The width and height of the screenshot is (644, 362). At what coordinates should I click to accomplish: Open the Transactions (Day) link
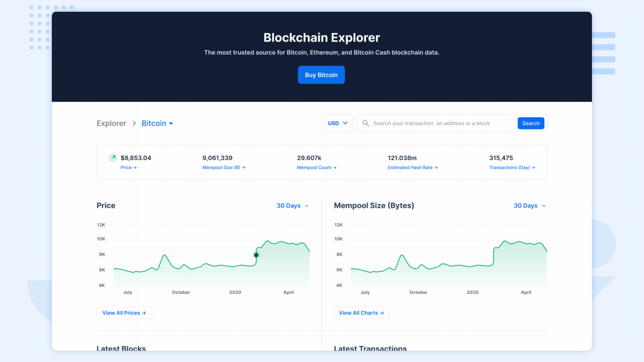[x=512, y=167]
